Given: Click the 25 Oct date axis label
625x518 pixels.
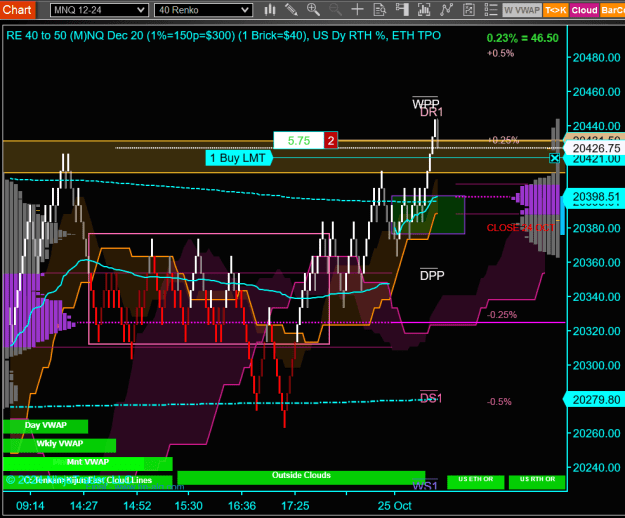Looking at the screenshot, I should tap(395, 506).
